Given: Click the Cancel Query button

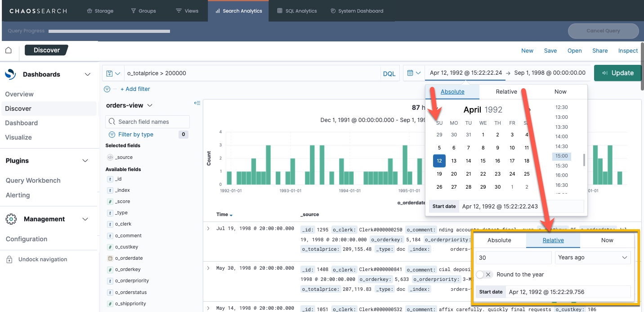Looking at the screenshot, I should [603, 31].
